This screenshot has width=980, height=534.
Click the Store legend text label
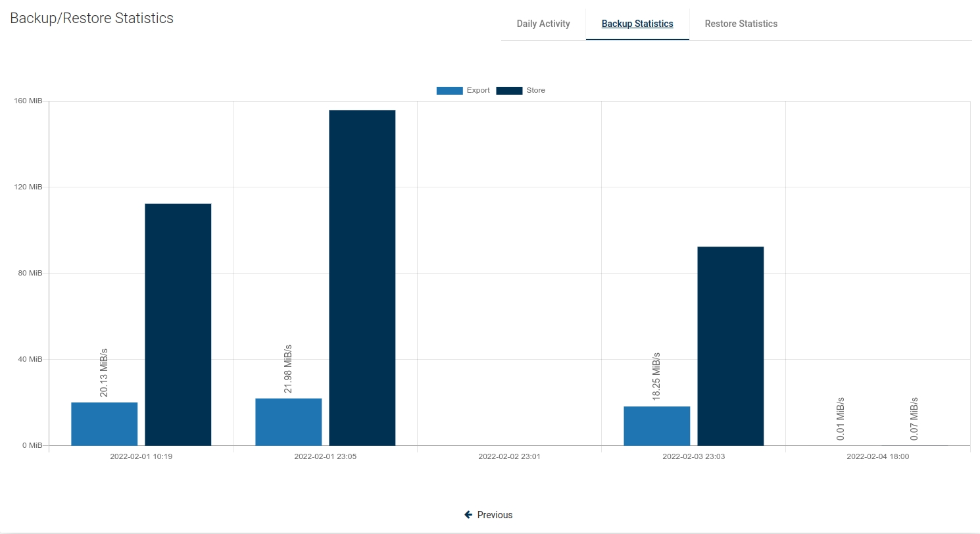[535, 91]
